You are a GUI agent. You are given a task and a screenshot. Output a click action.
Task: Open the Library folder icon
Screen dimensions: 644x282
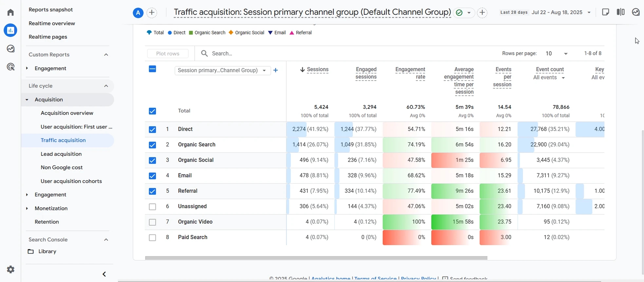[x=30, y=252]
